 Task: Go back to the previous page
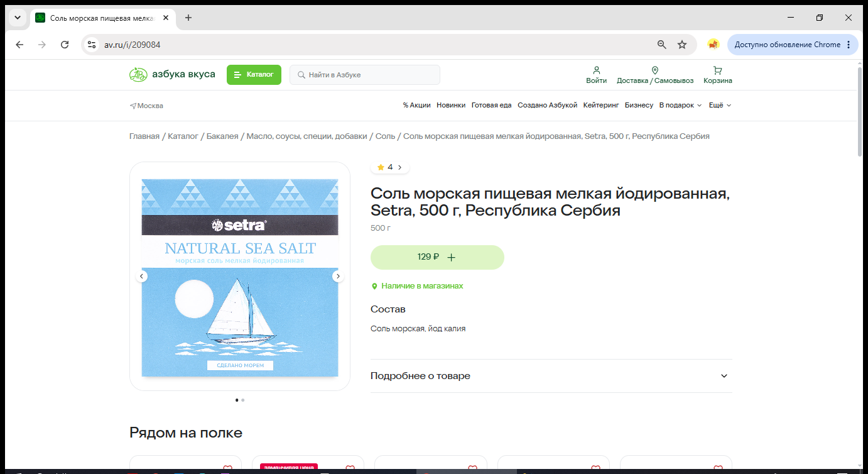19,45
